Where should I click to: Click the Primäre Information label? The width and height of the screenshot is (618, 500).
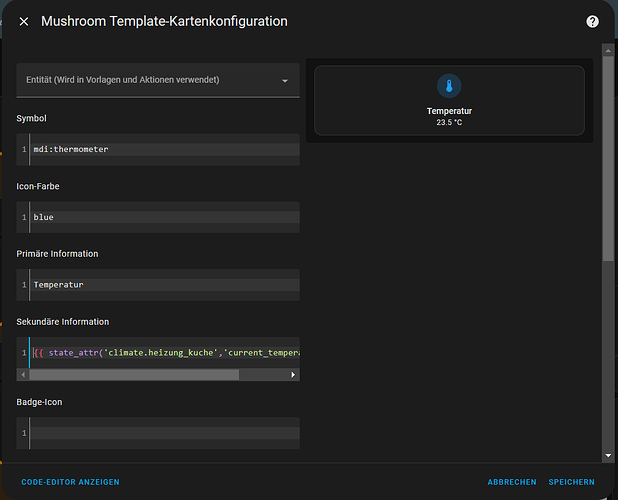[x=57, y=254]
